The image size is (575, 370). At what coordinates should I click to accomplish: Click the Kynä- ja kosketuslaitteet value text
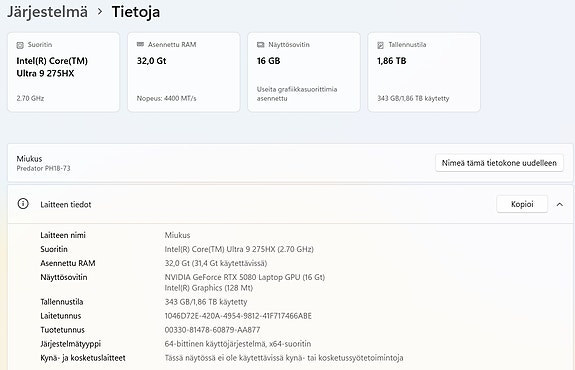point(284,358)
